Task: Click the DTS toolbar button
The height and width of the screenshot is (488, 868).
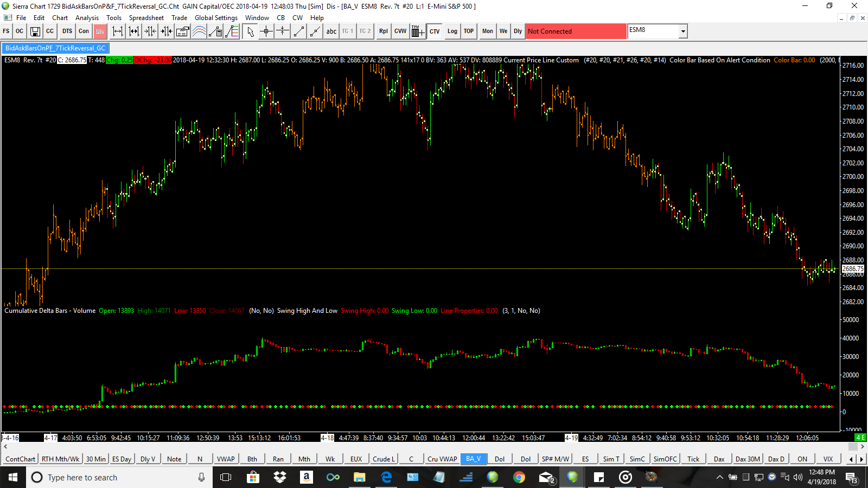Action: (67, 31)
